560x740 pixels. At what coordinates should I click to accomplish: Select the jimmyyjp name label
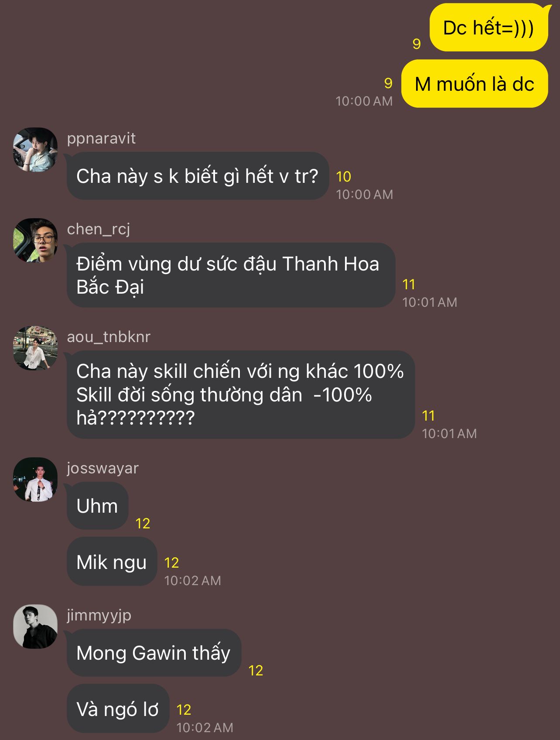click(x=99, y=615)
